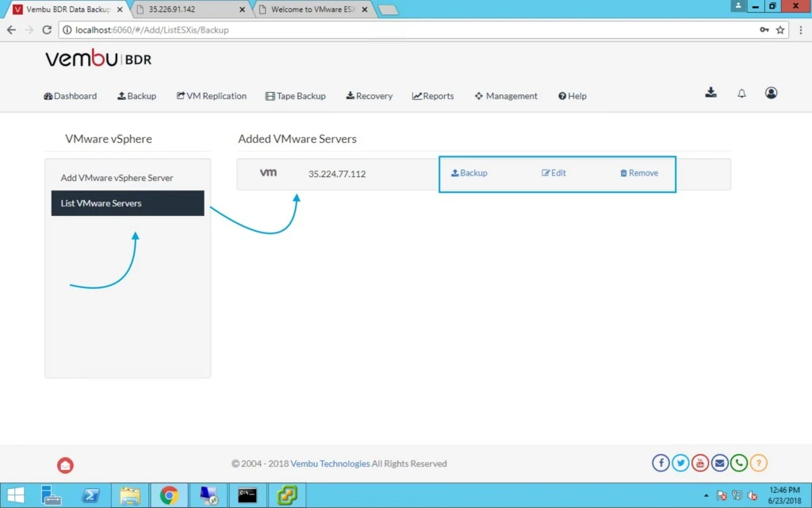Click the orange question mark icon
812x508 pixels.
tap(758, 463)
